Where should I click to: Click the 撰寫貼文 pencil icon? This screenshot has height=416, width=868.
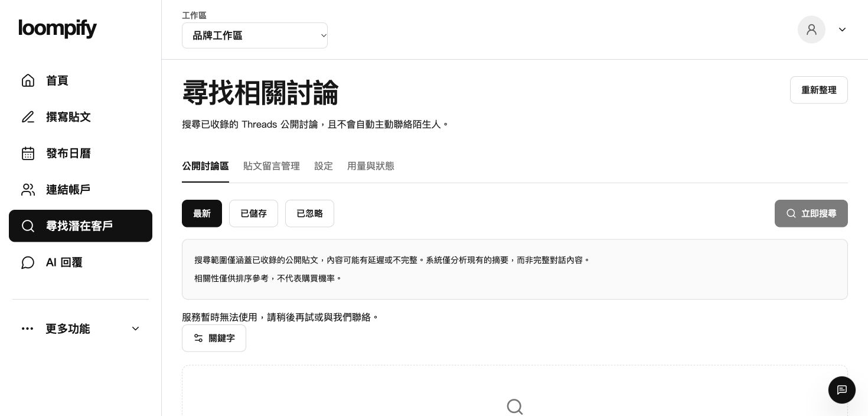point(28,117)
